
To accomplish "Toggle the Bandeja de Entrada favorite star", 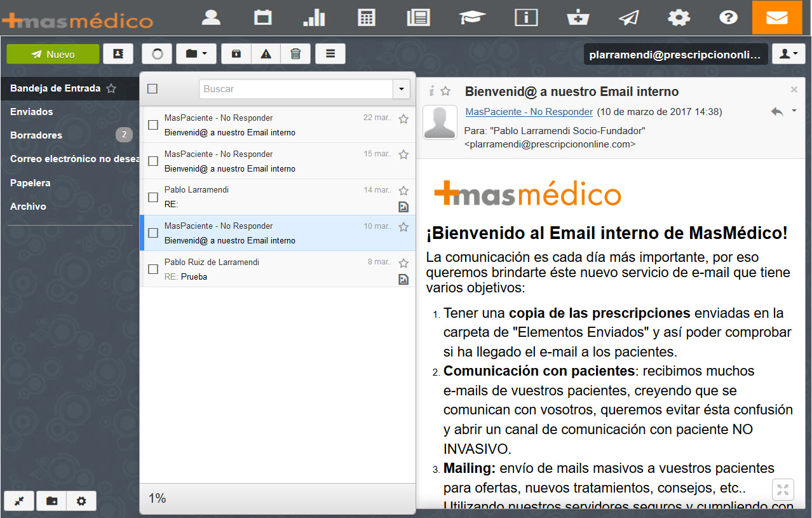I will [x=111, y=88].
